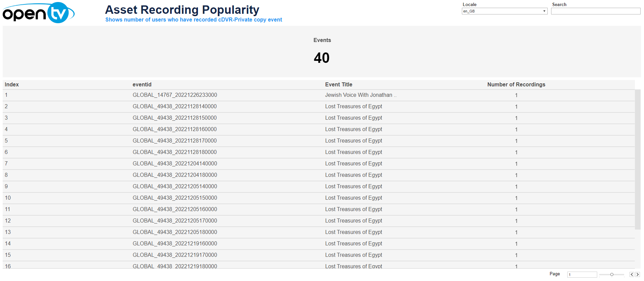The width and height of the screenshot is (644, 281).
Task: Click eventid GLOBAL_49438_20221128140000
Action: [x=175, y=107]
